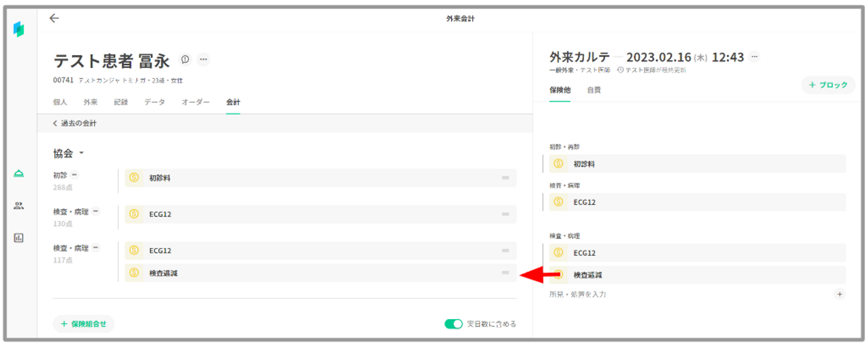Viewport: 868px width, 345px height.
Task: Open the patients (people) icon in the sidebar
Action: 19,206
